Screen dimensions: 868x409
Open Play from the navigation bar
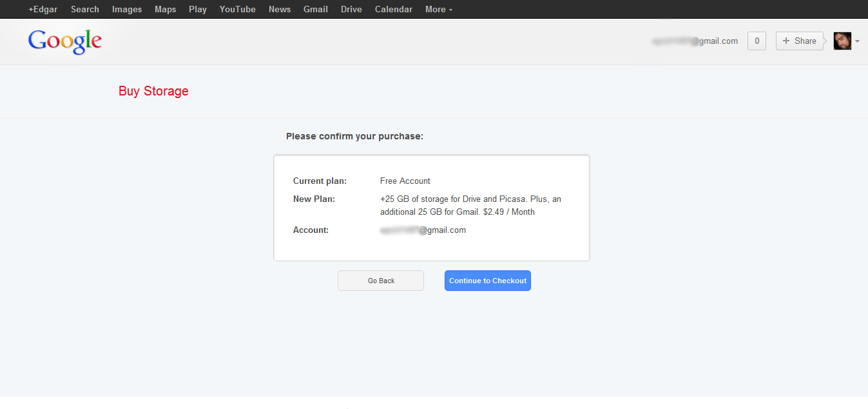[x=197, y=9]
